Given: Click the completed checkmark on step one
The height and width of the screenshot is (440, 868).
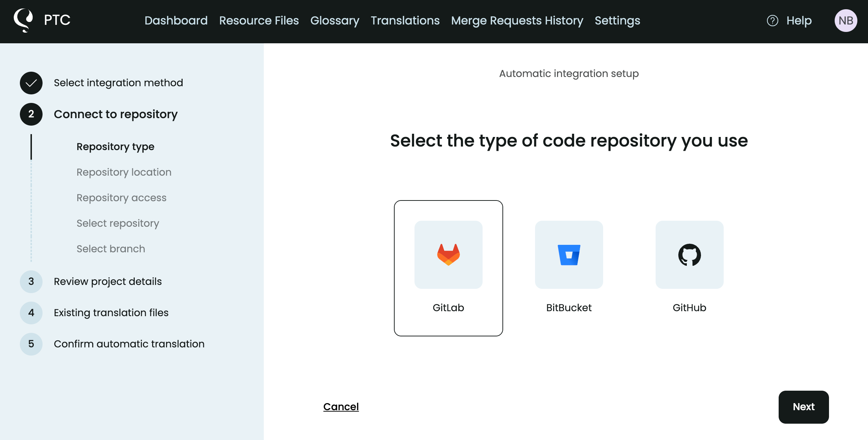Looking at the screenshot, I should coord(31,83).
